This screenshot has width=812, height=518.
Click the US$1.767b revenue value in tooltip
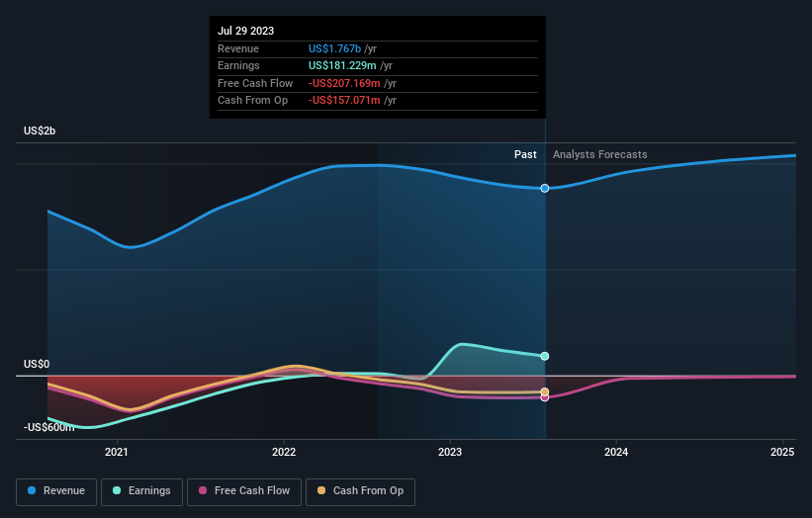click(x=334, y=48)
